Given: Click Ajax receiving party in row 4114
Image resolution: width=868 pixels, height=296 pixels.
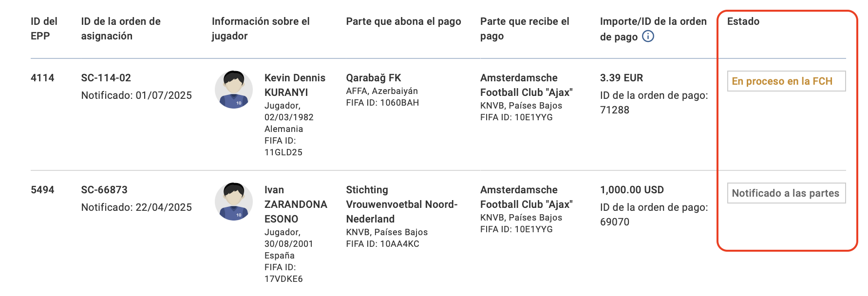Looking at the screenshot, I should pyautogui.click(x=527, y=85).
